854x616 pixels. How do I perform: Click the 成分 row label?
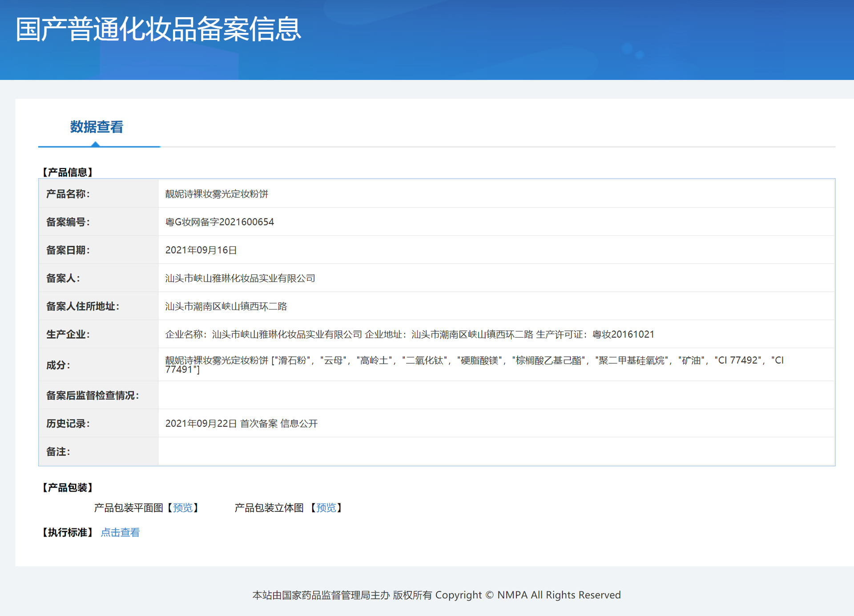coord(58,365)
